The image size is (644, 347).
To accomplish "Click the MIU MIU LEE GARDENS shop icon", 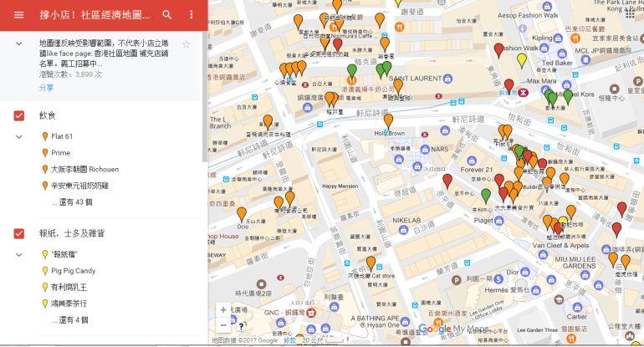I will coord(585,275).
